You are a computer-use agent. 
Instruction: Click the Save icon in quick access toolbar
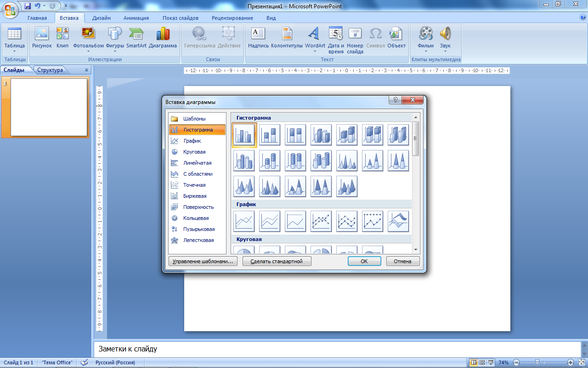point(28,6)
